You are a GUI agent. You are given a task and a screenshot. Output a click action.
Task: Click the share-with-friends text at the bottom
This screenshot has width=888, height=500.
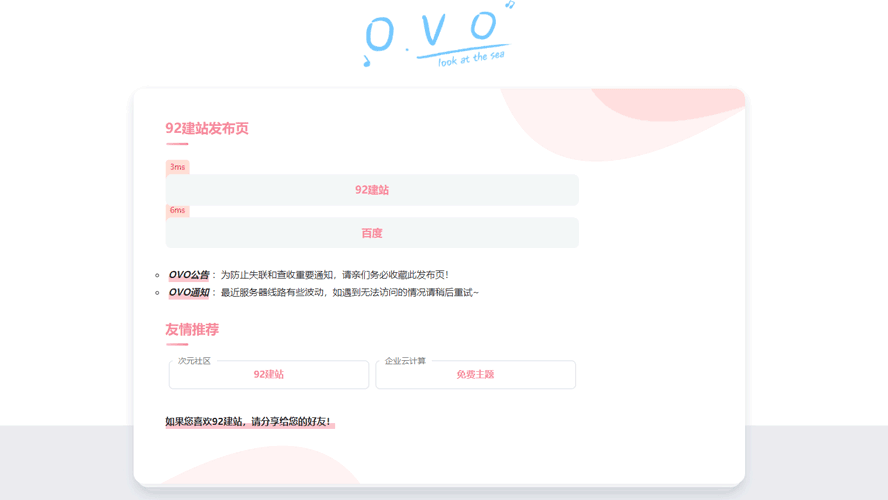[x=248, y=422]
